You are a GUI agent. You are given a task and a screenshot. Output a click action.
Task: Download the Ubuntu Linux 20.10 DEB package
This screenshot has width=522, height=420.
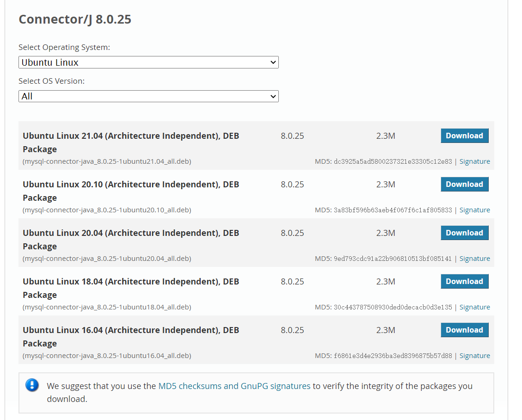coord(464,185)
